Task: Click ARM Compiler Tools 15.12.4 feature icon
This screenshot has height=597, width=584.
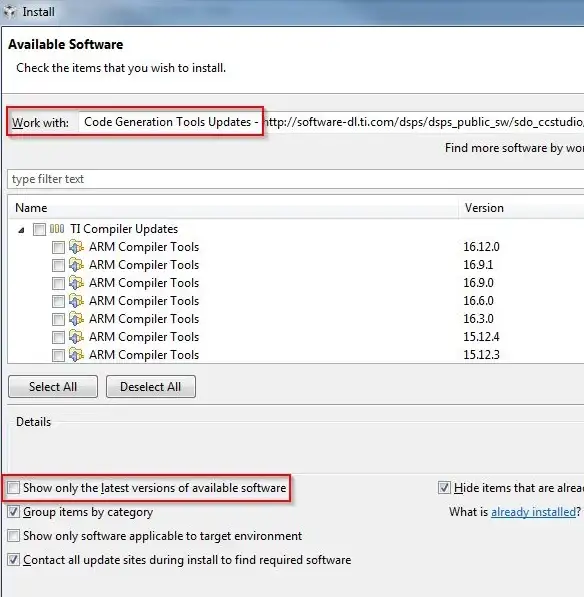Action: [x=76, y=337]
